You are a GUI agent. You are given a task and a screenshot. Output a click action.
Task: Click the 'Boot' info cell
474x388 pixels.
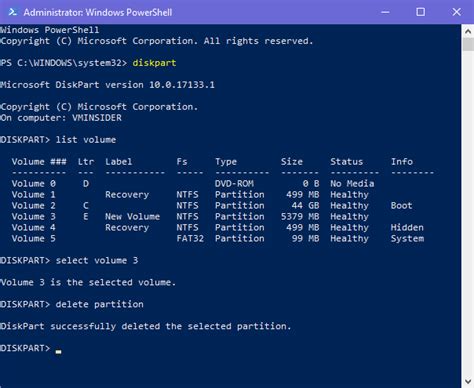coord(401,206)
